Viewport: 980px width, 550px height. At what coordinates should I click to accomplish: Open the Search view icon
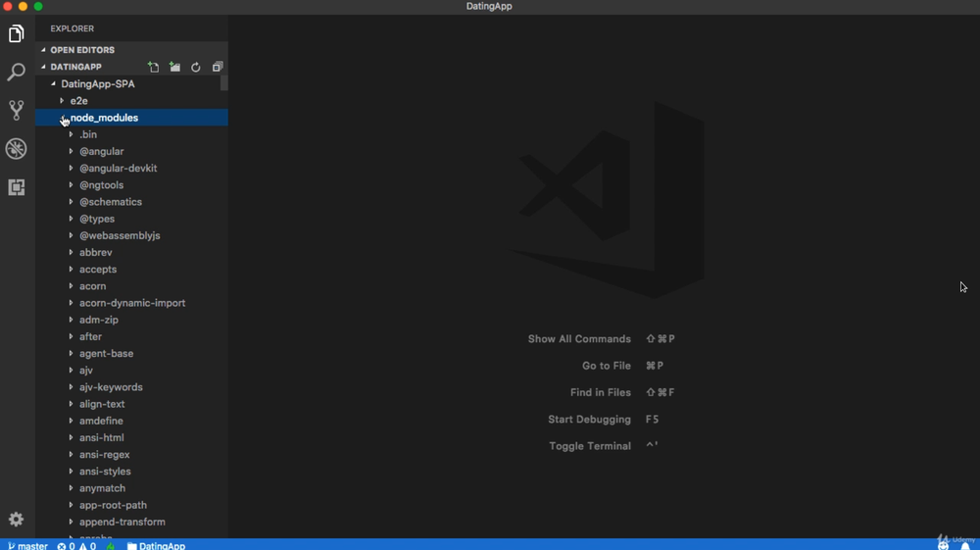coord(17,72)
